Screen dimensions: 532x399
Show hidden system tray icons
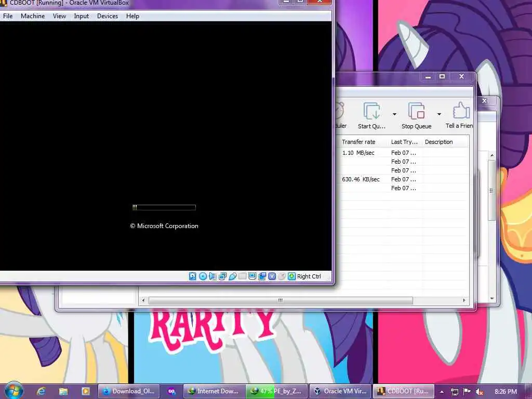pos(442,392)
